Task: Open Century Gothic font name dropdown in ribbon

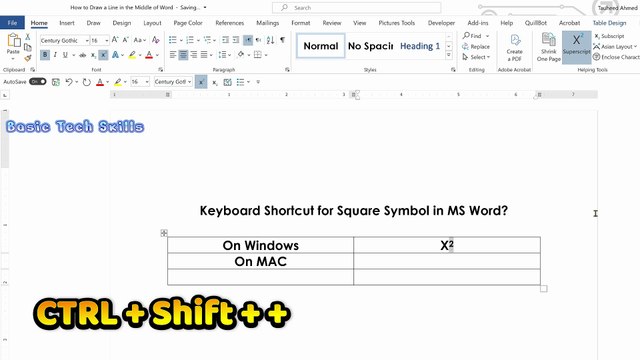Action: point(87,40)
